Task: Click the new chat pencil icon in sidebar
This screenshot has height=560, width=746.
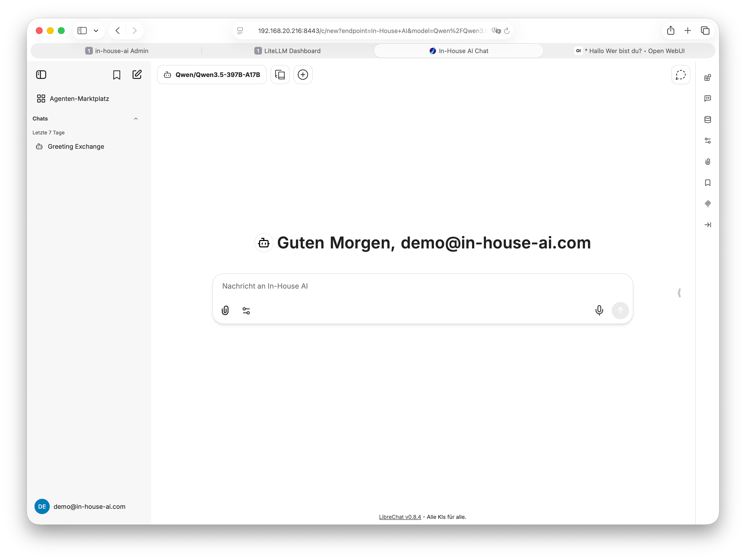Action: 137,75
